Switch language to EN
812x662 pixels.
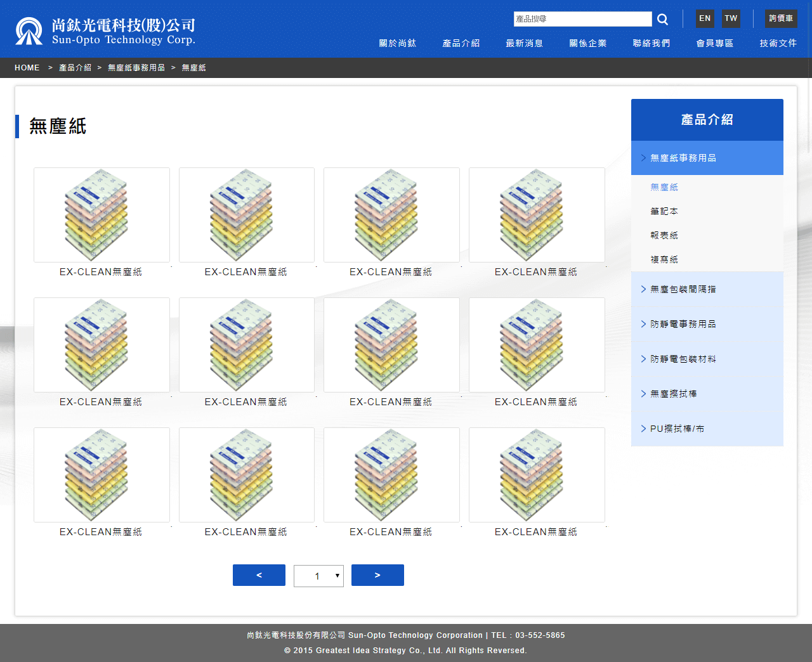[x=705, y=18]
